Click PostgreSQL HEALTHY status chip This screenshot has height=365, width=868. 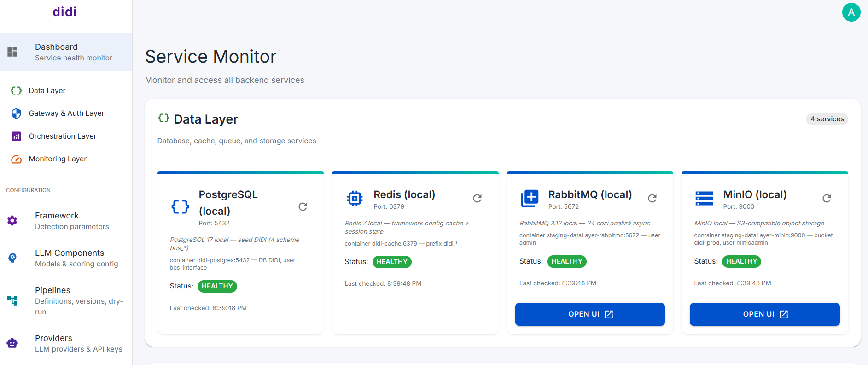(x=217, y=286)
